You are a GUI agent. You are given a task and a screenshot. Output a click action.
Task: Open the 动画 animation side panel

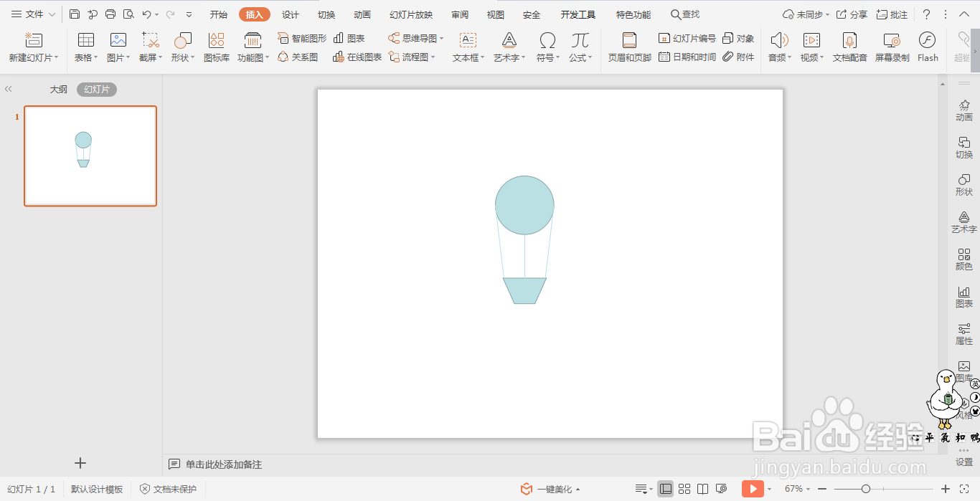coord(964,110)
